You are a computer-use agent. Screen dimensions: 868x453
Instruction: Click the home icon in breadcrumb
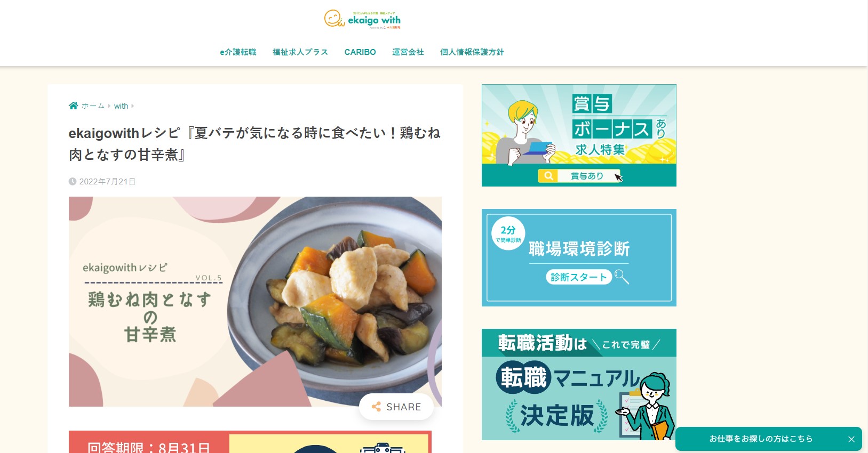coord(74,106)
